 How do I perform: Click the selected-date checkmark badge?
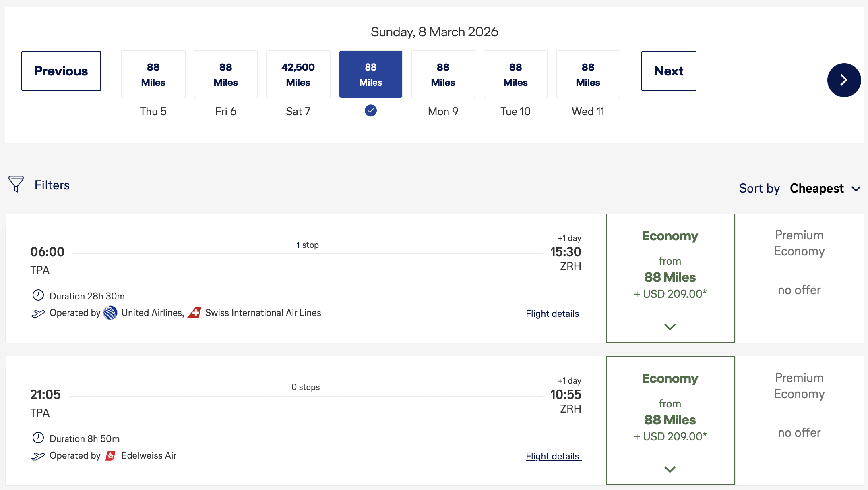click(x=370, y=110)
